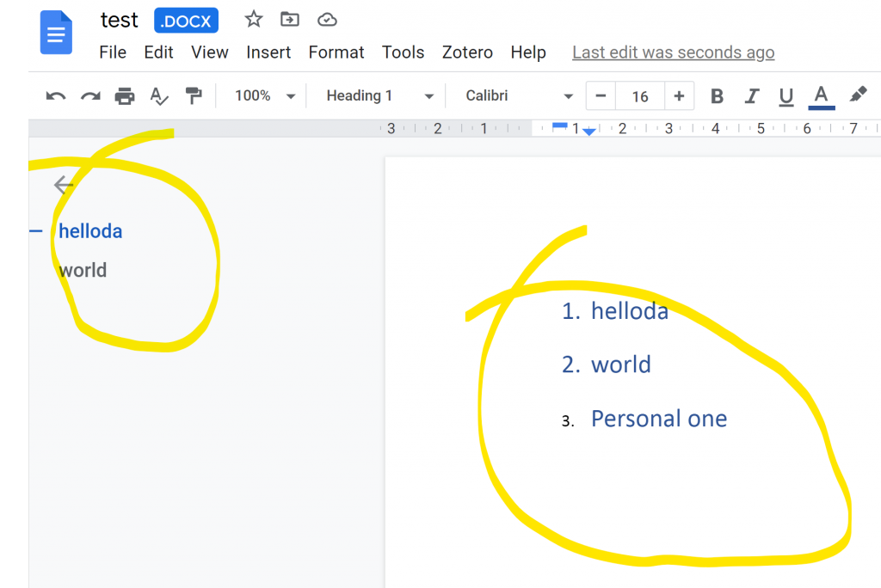Open the text color picker
This screenshot has width=881, height=588.
tap(822, 96)
